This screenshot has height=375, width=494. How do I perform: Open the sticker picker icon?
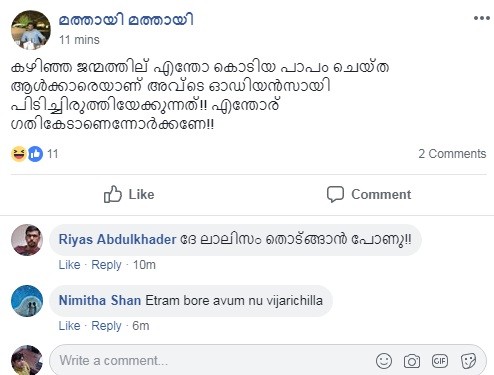pyautogui.click(x=468, y=361)
